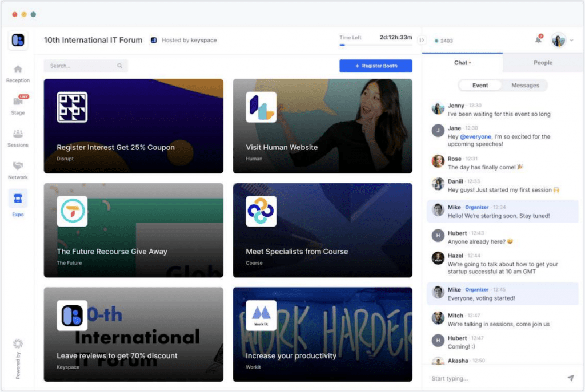Open notifications bell icon
The height and width of the screenshot is (392, 585).
tap(538, 40)
